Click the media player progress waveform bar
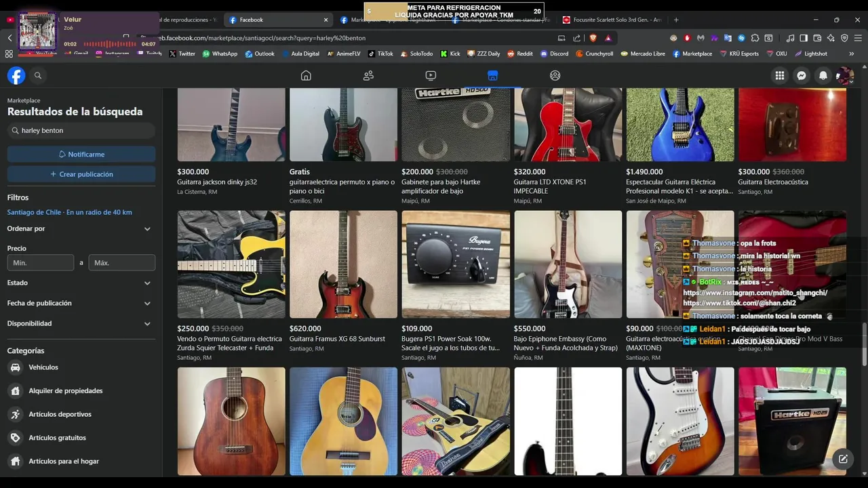868x488 pixels. [108, 44]
